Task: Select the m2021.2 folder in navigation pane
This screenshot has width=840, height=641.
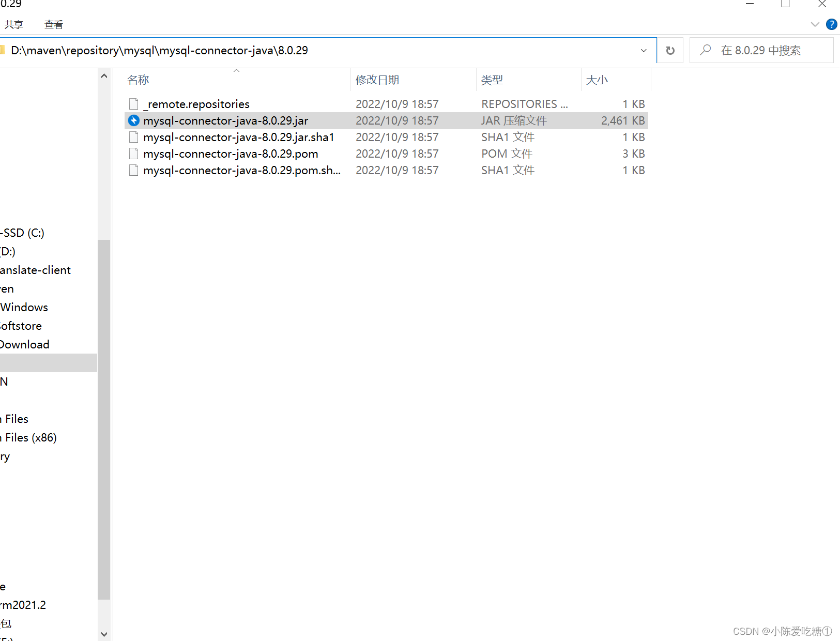Action: coord(23,605)
